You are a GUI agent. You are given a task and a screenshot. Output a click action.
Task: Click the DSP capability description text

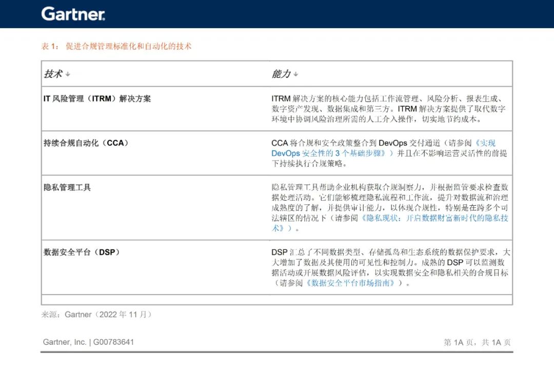(x=390, y=268)
